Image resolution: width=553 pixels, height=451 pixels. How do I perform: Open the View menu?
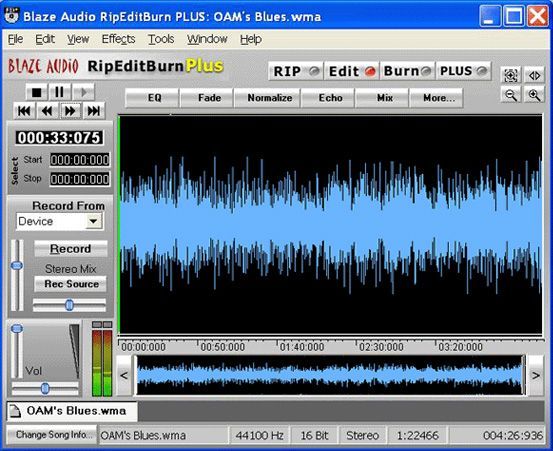(x=78, y=39)
